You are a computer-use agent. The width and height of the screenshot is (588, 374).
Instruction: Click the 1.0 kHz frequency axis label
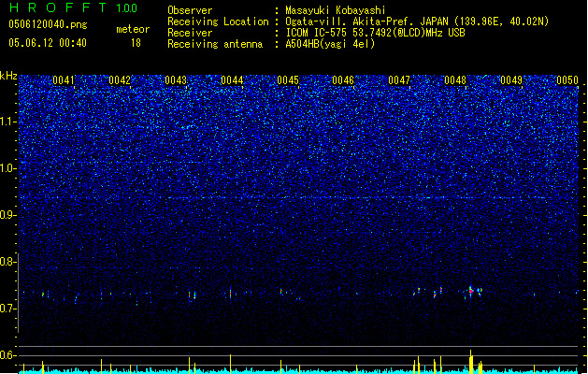pos(8,168)
